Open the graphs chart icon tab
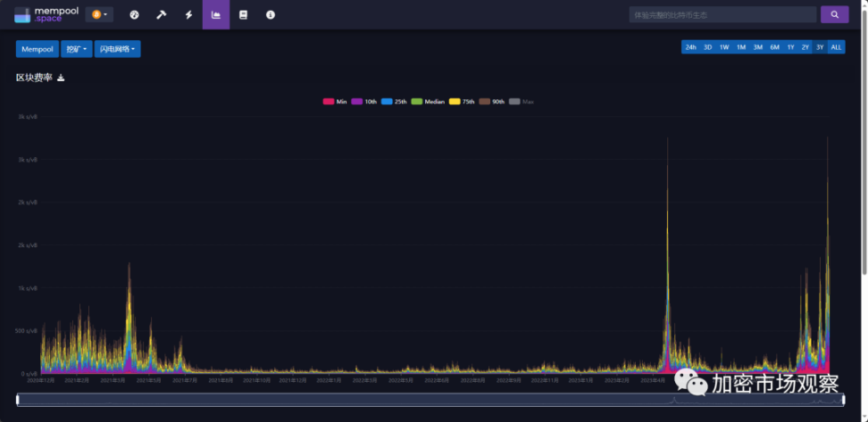868x422 pixels. tap(215, 14)
